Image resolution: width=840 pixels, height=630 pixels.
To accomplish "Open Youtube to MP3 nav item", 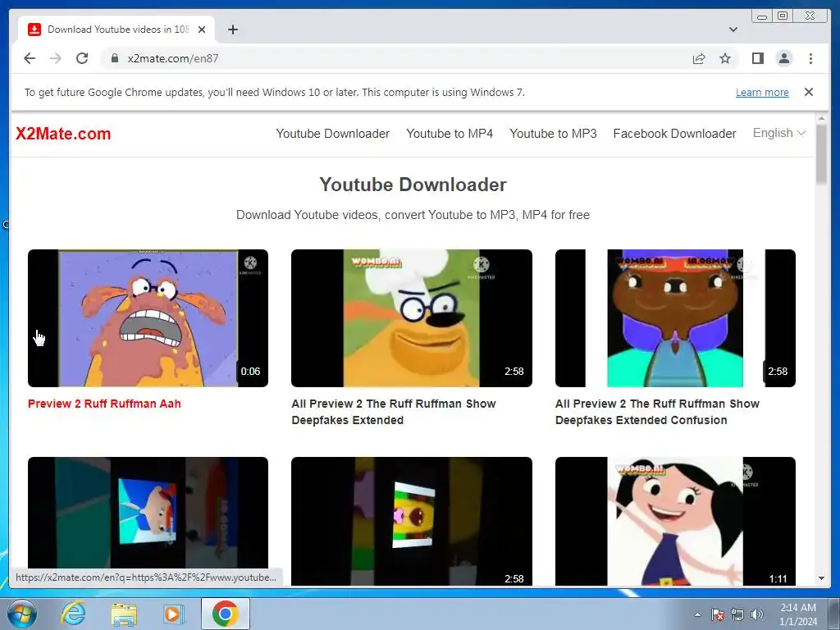I will 553,134.
